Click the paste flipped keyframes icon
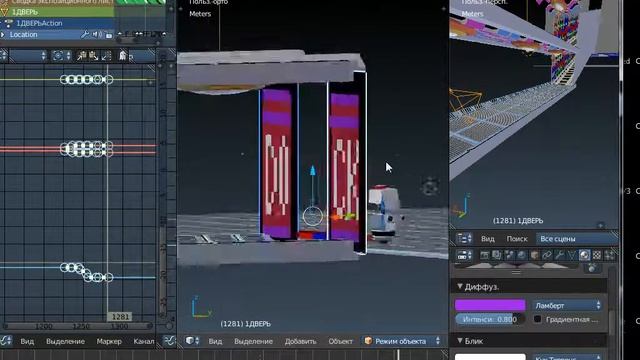This screenshot has width=640, height=360. [106, 56]
